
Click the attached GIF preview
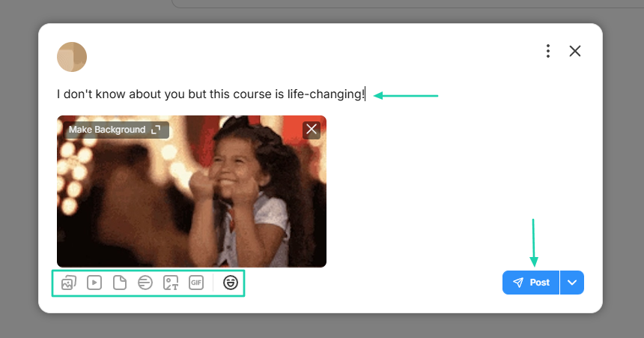pyautogui.click(x=192, y=192)
